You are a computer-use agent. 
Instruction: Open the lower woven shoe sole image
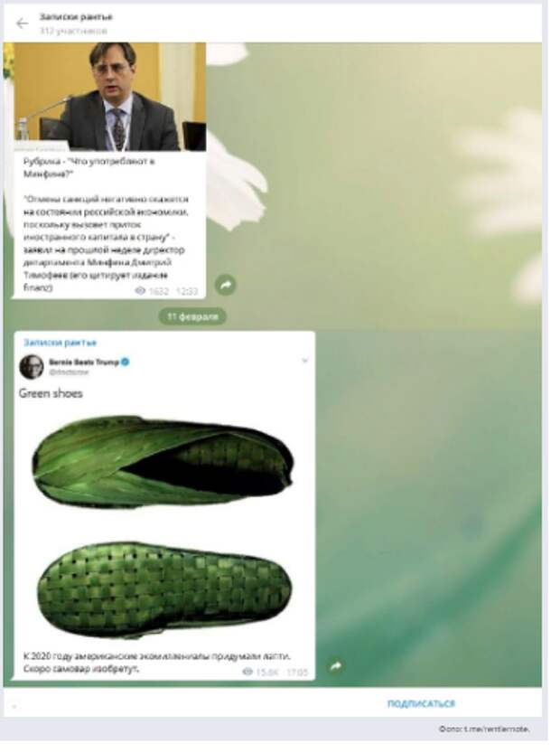(164, 589)
